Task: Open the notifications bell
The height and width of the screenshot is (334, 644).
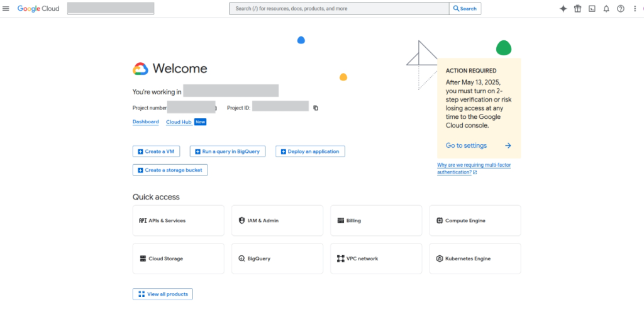Action: point(606,9)
